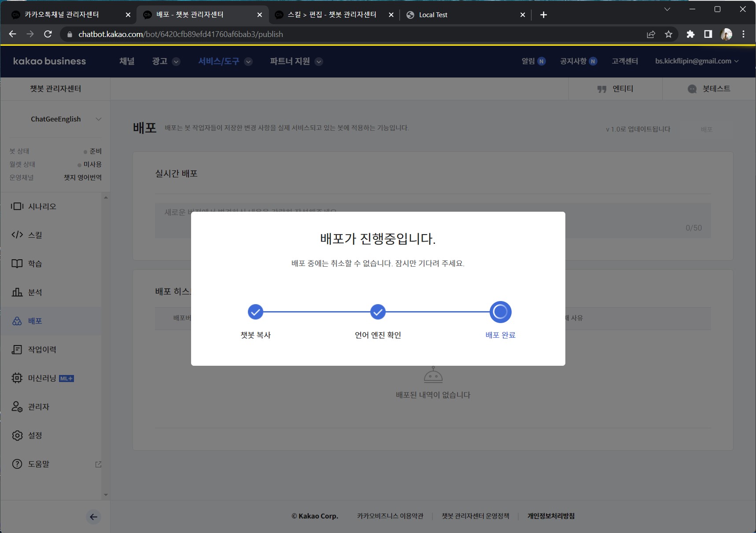Viewport: 756px width, 533px height.
Task: Click the sidebar scrollbar up arrow
Action: [x=106, y=198]
